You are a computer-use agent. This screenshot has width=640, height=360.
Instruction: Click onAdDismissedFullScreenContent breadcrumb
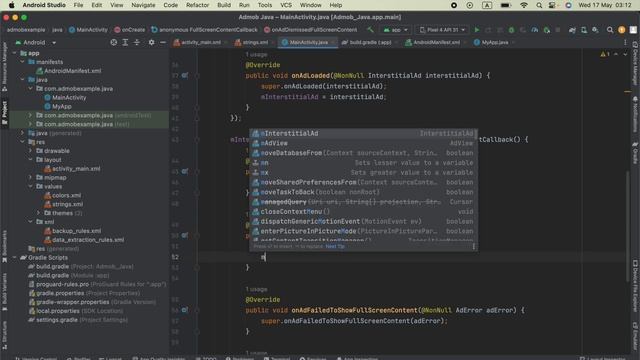[x=310, y=30]
